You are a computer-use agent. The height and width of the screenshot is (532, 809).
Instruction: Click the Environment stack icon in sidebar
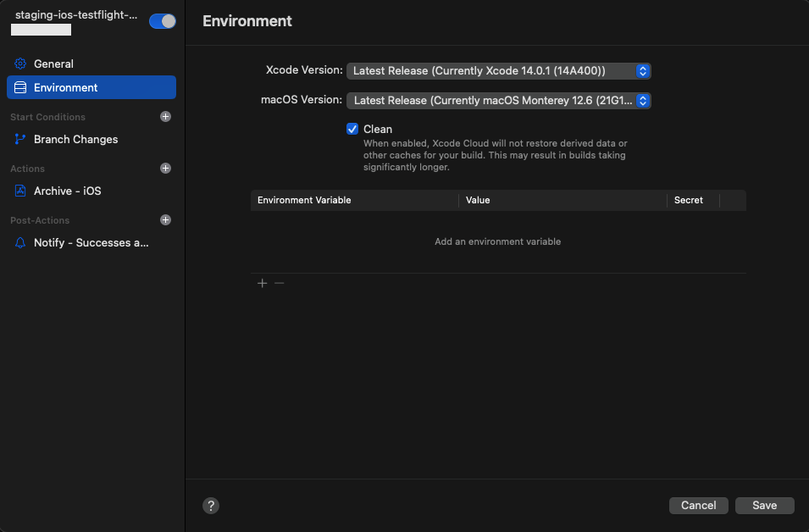(x=20, y=88)
